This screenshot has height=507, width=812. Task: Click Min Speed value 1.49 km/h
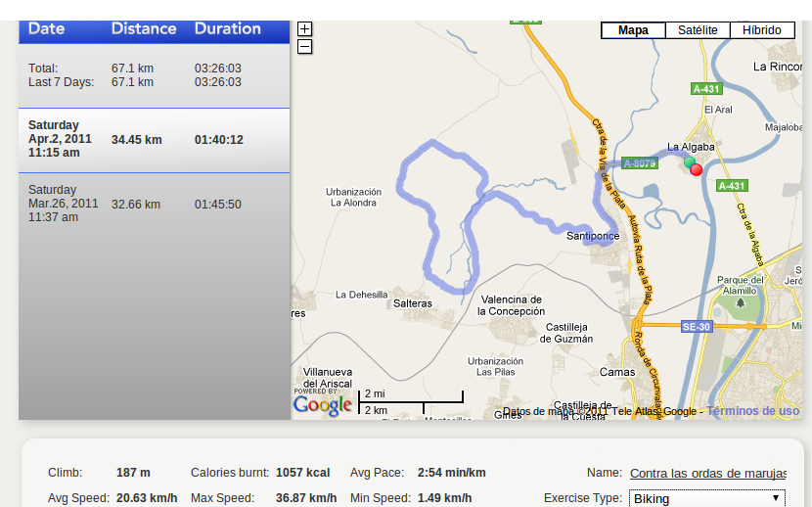tap(444, 498)
